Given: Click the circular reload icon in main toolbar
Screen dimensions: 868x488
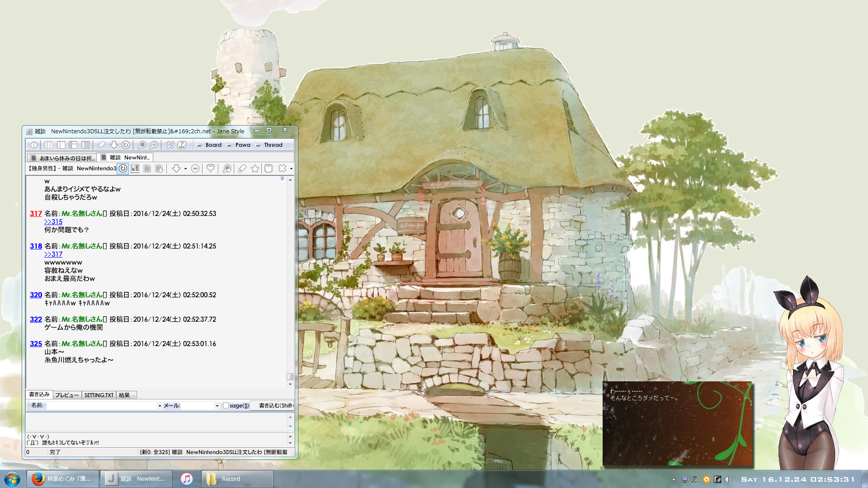Looking at the screenshot, I should click(126, 145).
